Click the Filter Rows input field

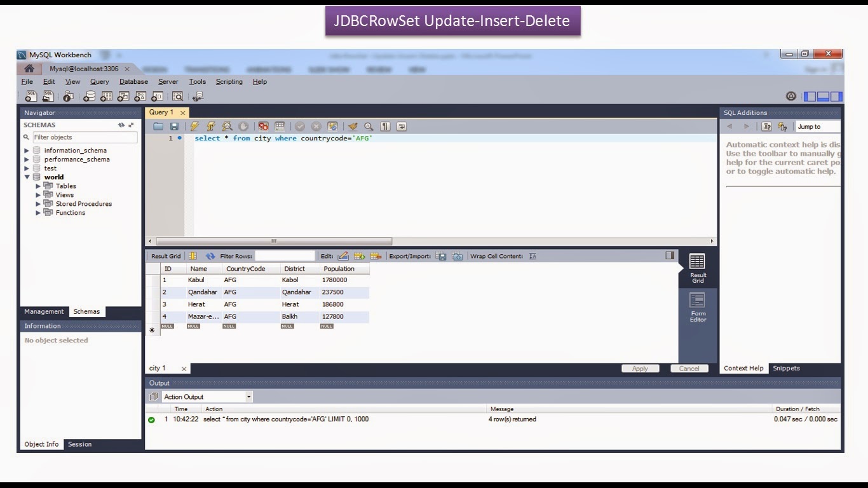pyautogui.click(x=285, y=256)
